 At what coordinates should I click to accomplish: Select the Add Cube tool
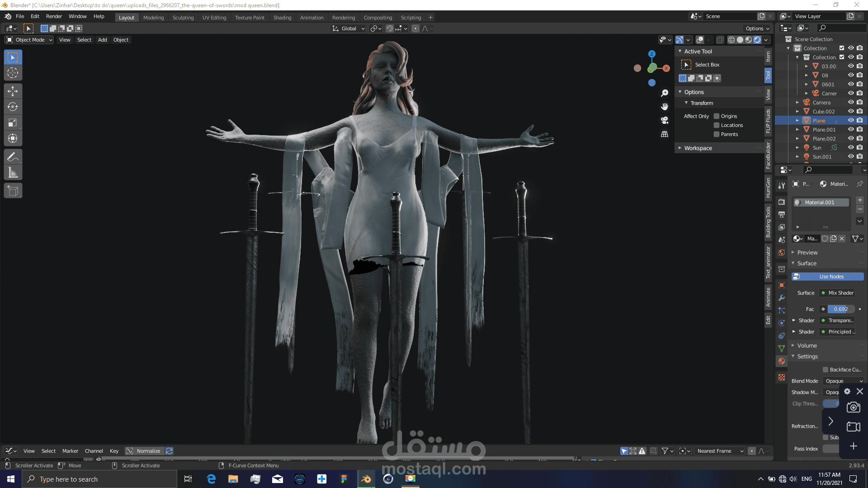[x=13, y=191]
